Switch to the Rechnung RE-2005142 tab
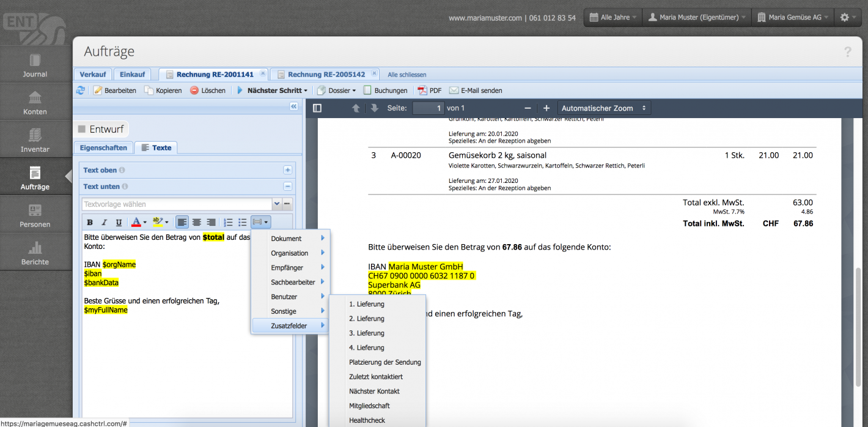Screen dimensions: 868x427 pos(324,74)
